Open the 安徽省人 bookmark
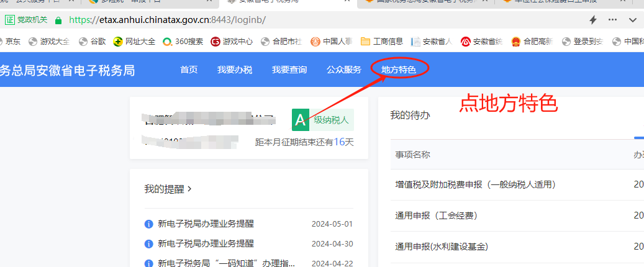644x267 pixels. pyautogui.click(x=432, y=42)
